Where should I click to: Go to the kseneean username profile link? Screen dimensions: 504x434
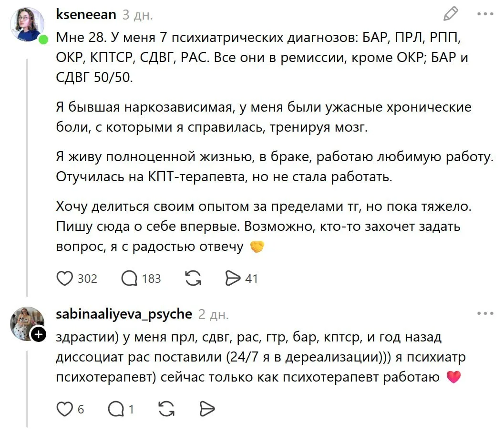86,14
